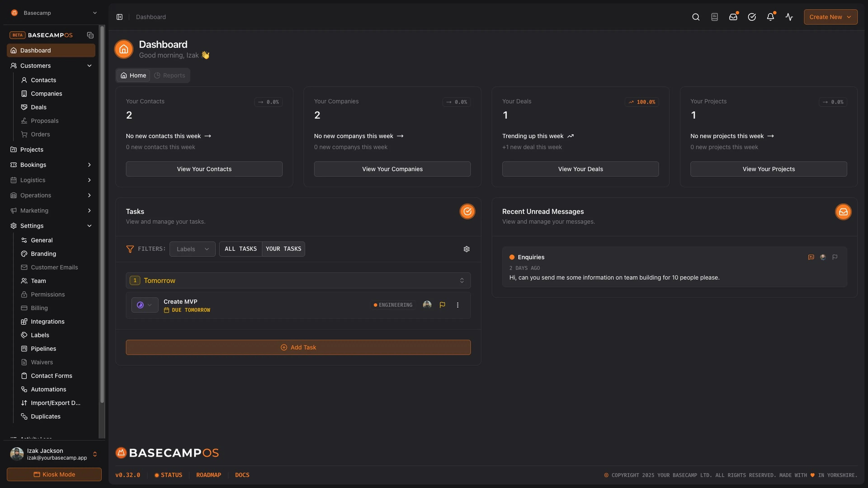Open the activity feed pulse icon

point(789,17)
